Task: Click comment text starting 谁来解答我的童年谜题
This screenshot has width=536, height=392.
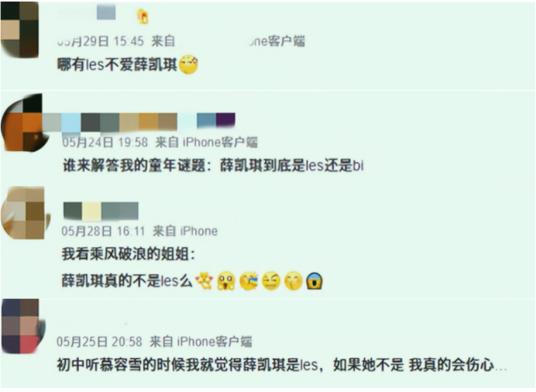Action: point(213,166)
